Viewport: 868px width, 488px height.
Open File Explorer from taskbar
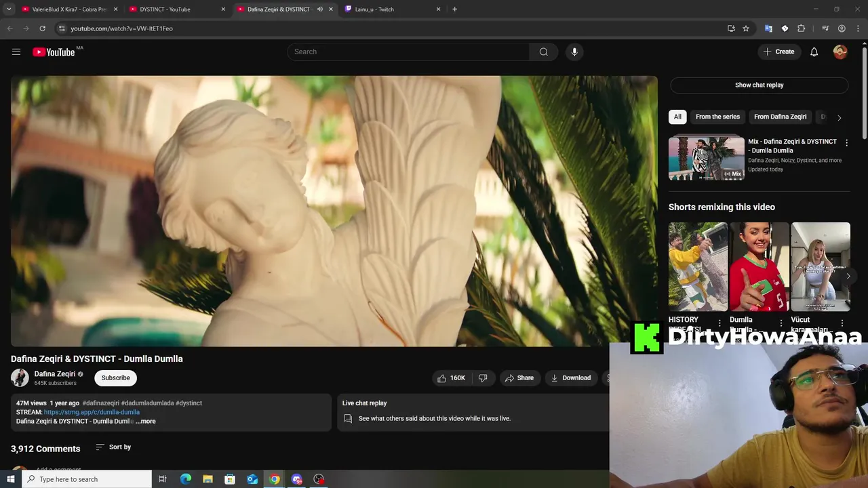point(208,479)
